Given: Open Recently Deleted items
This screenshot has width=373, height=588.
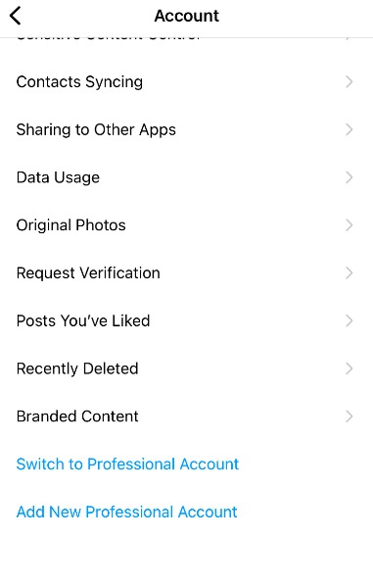Looking at the screenshot, I should [x=186, y=368].
